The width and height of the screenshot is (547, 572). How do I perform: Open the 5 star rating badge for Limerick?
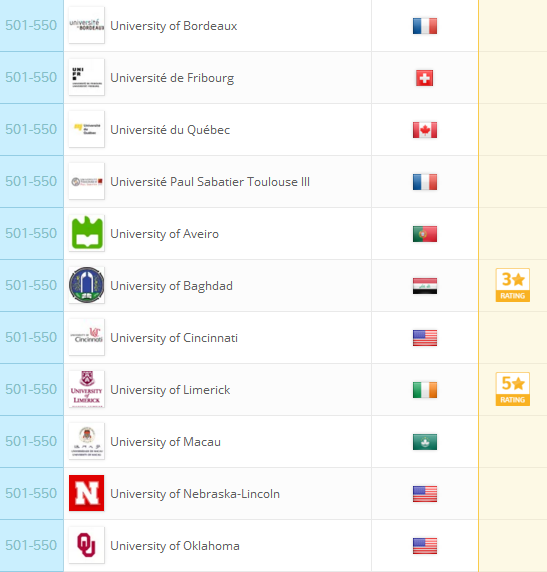[513, 389]
